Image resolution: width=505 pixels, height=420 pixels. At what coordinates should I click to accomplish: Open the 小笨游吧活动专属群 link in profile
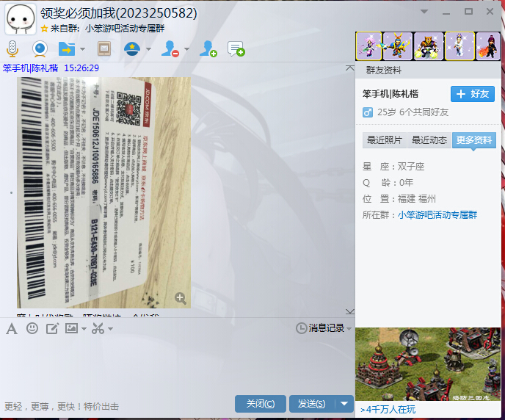(437, 215)
